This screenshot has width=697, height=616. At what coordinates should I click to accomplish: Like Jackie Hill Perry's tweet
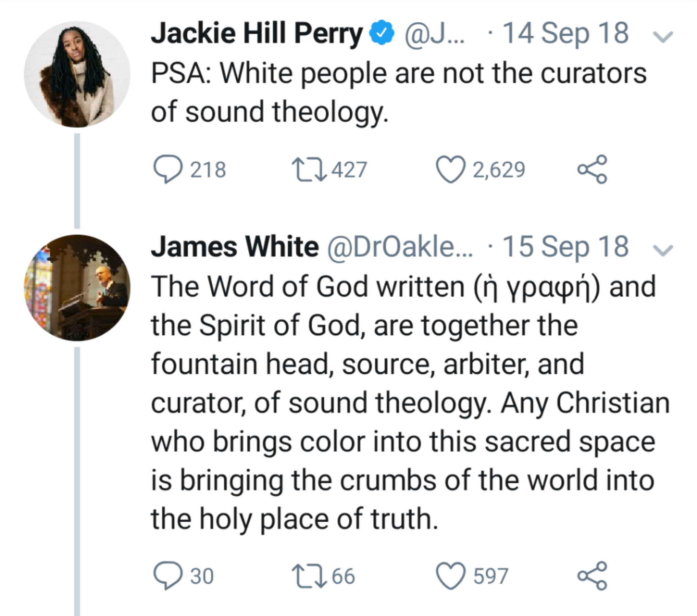point(451,169)
